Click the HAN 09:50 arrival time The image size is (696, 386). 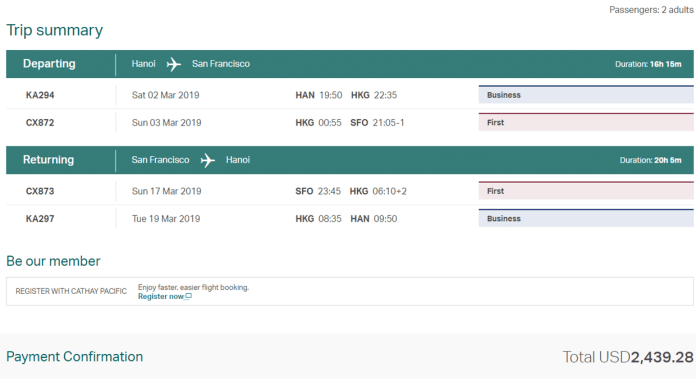[374, 219]
